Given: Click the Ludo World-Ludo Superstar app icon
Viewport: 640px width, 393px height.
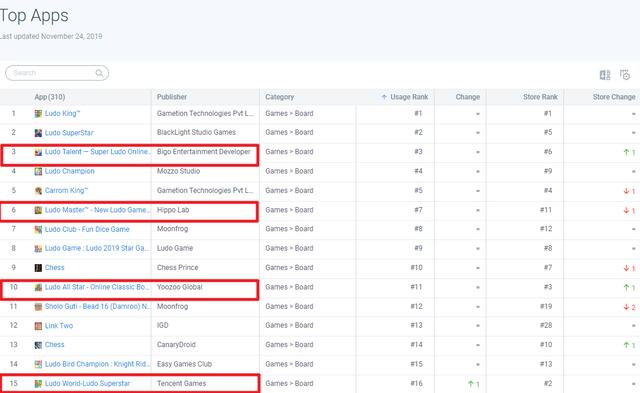Looking at the screenshot, I should pyautogui.click(x=38, y=384).
